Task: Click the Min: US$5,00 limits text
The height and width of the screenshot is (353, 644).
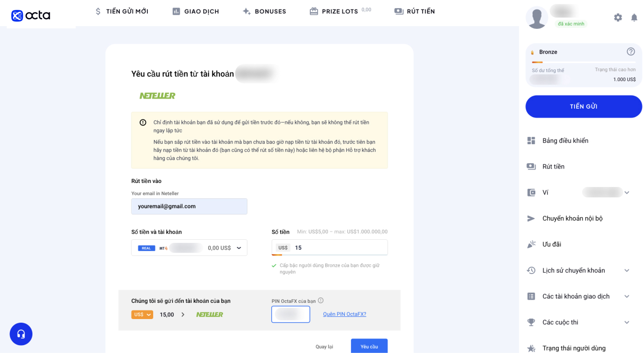Action: click(x=342, y=232)
